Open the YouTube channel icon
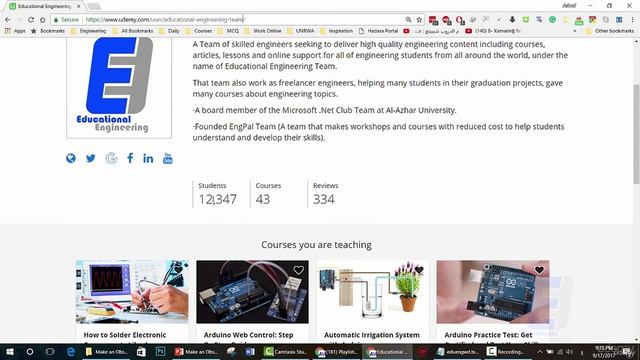This screenshot has height=360, width=640. pyautogui.click(x=168, y=158)
